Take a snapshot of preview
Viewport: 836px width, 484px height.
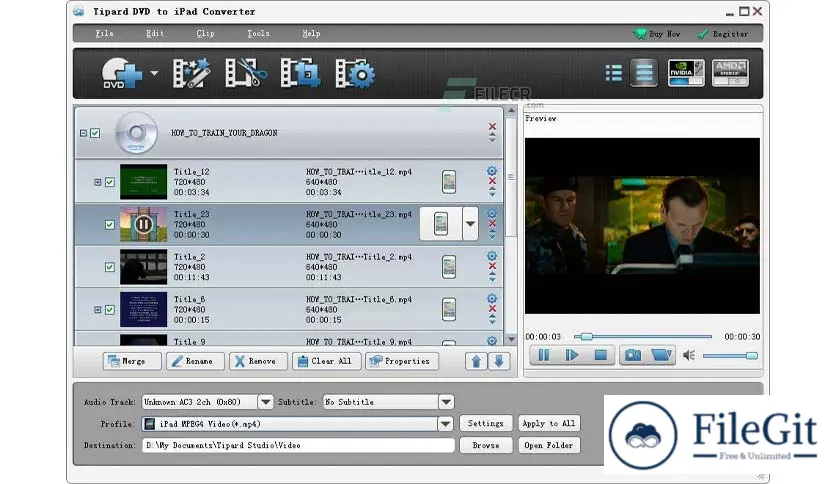633,355
